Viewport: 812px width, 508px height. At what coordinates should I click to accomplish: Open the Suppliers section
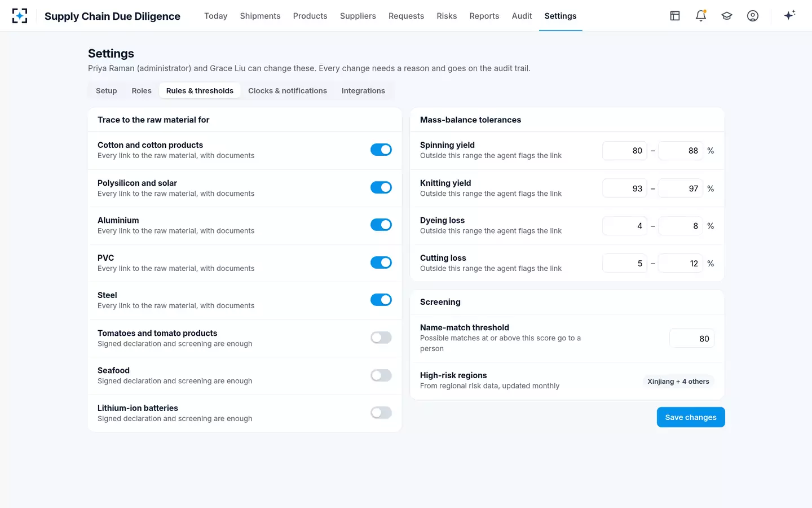tap(358, 16)
